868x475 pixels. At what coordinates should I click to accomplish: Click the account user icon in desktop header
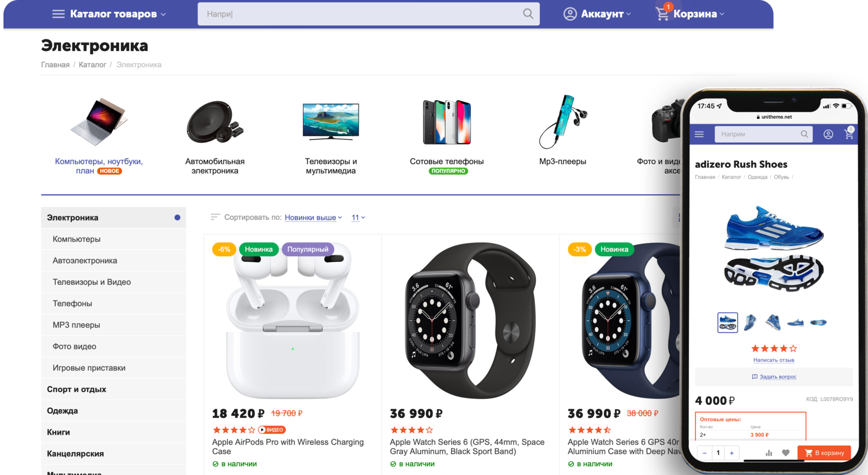(x=570, y=14)
